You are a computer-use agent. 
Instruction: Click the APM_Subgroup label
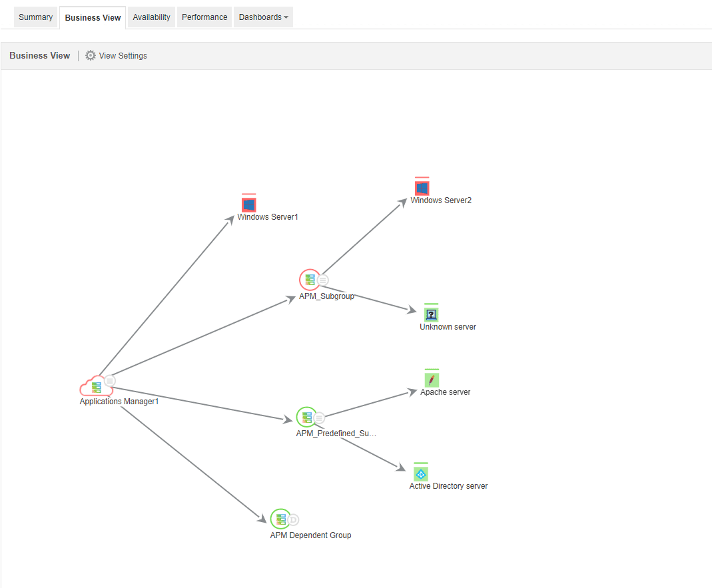coord(326,296)
